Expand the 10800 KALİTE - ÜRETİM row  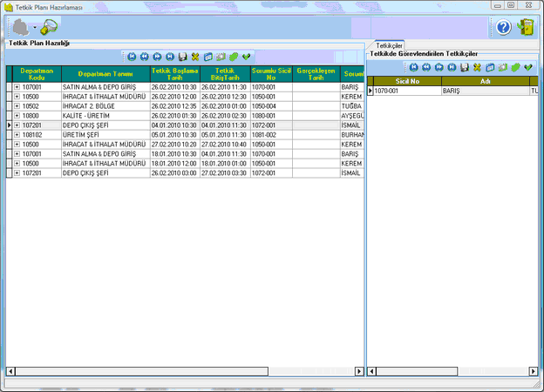(17, 115)
